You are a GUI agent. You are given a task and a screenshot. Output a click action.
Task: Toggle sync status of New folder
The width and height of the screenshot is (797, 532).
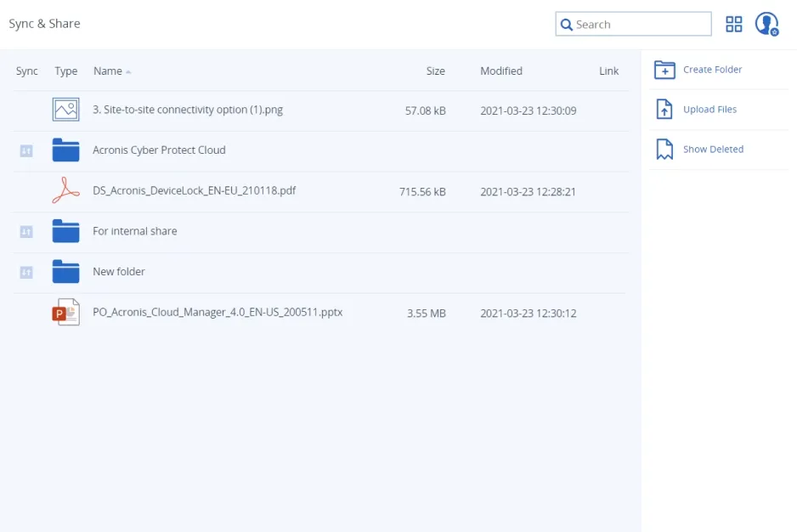(x=26, y=272)
